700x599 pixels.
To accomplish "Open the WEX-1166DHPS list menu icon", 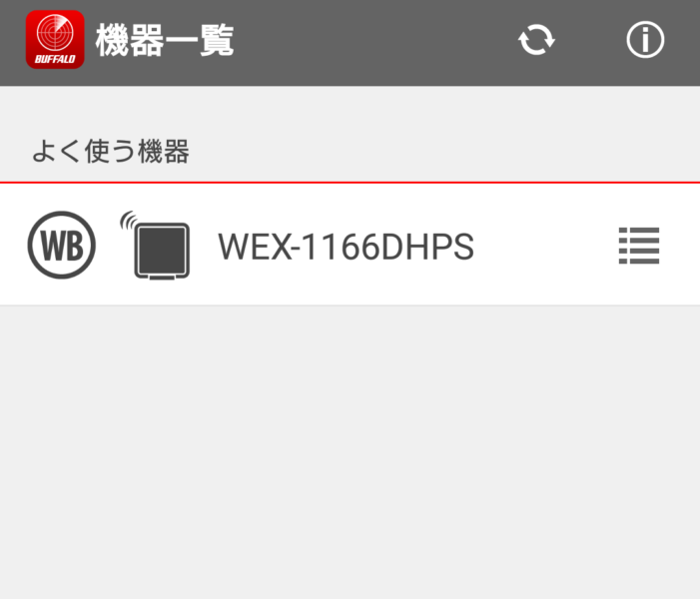I will click(639, 246).
